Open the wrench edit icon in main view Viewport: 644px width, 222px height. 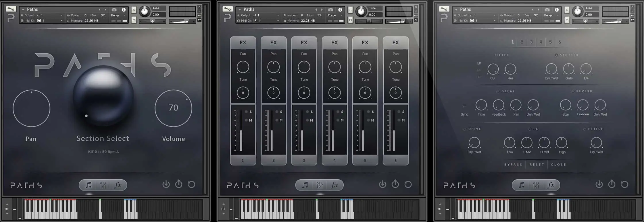tap(11, 9)
